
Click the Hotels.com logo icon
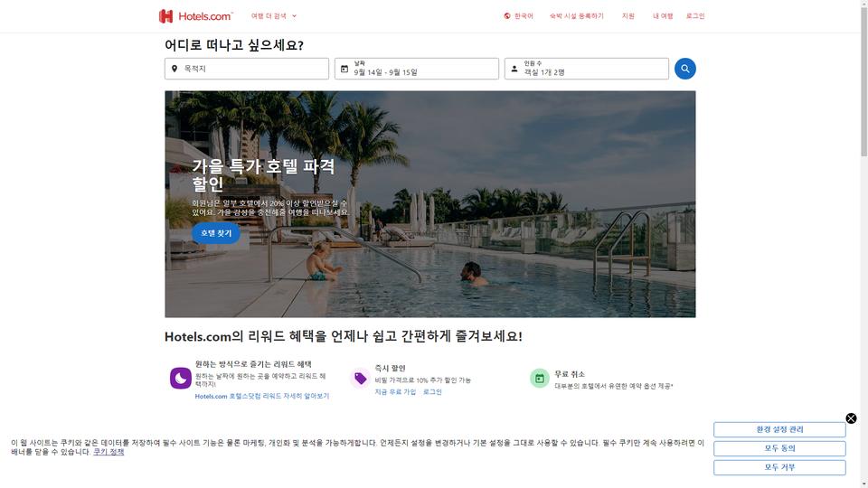pos(165,16)
